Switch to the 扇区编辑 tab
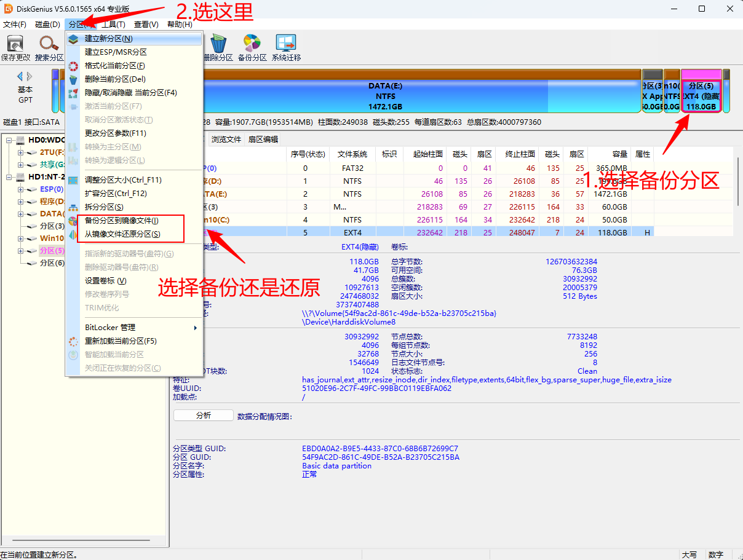 pyautogui.click(x=263, y=140)
